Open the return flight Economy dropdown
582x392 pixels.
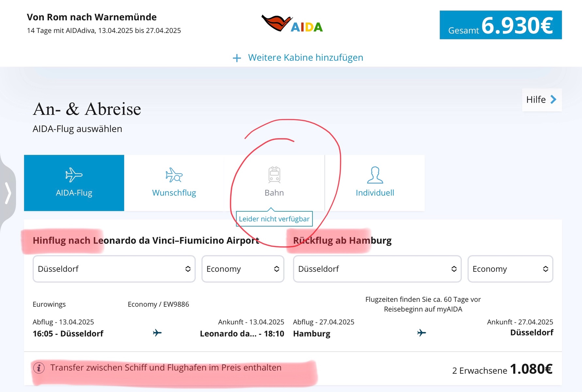point(510,269)
